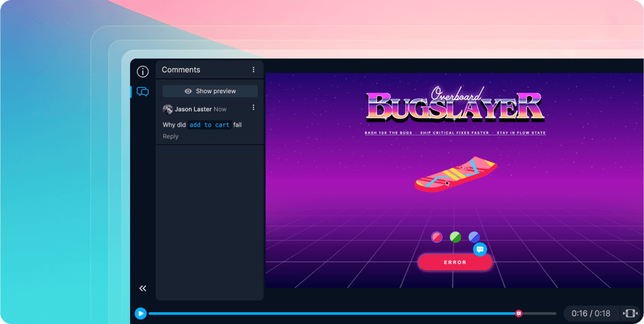The width and height of the screenshot is (644, 324).
Task: Pick the blue hoverboard color swatch
Action: point(474,237)
